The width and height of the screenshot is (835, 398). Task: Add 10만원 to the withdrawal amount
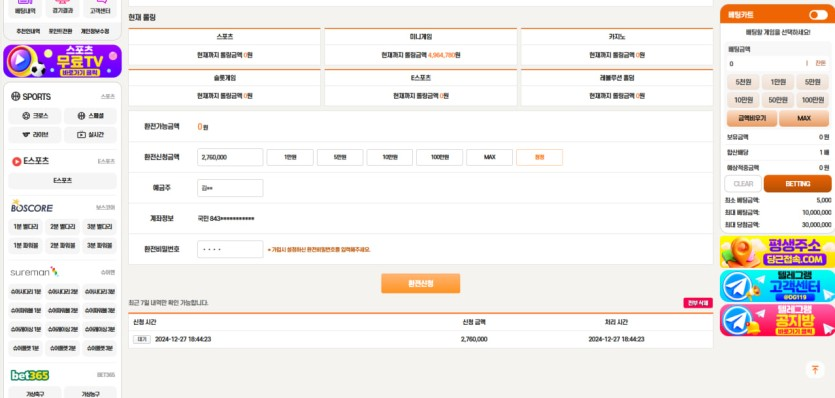390,157
